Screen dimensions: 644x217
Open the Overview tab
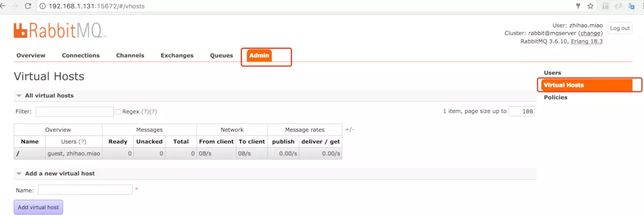point(31,56)
